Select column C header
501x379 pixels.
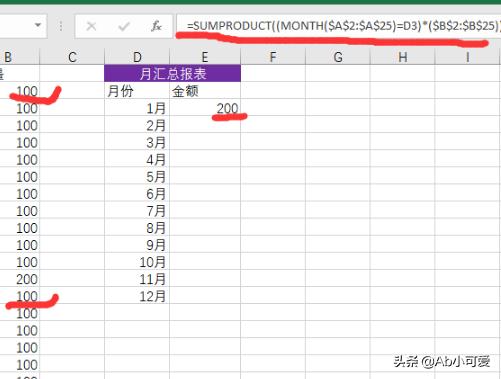coord(72,57)
